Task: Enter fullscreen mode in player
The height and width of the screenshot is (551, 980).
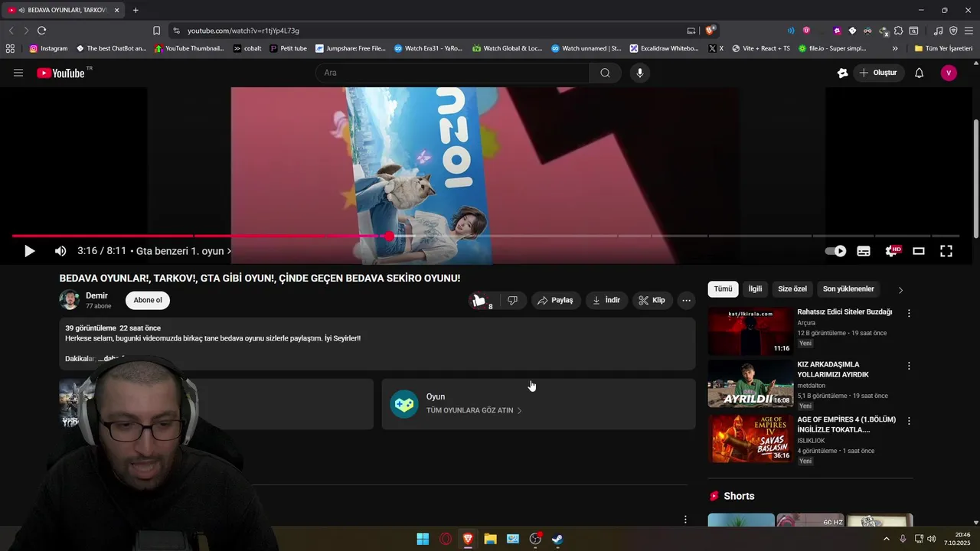Action: pos(946,251)
